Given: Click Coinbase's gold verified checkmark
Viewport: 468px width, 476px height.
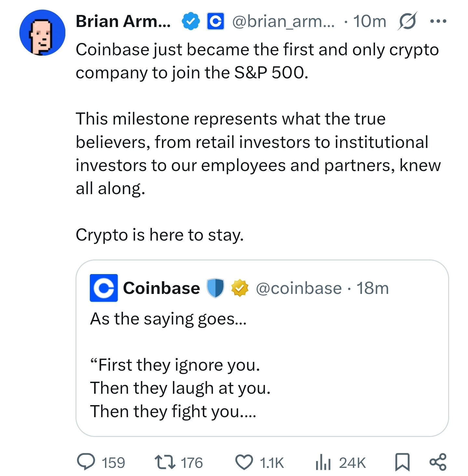Looking at the screenshot, I should (x=240, y=287).
